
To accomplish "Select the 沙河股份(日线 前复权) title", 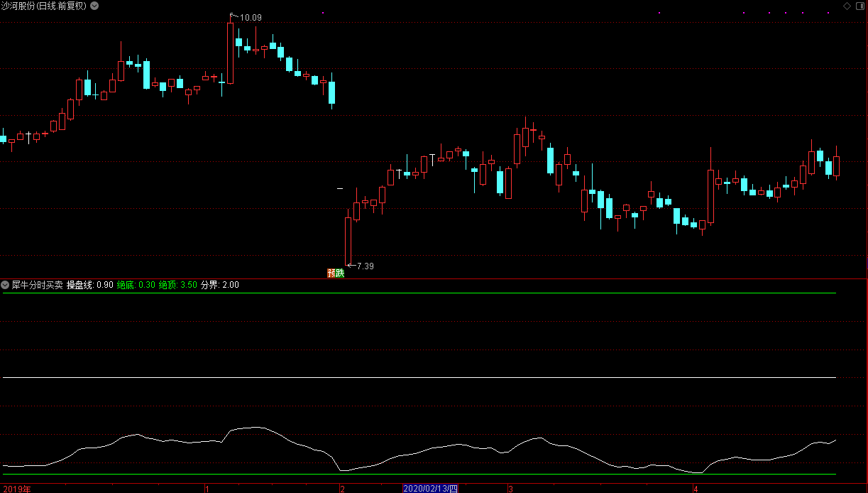I will [x=44, y=6].
